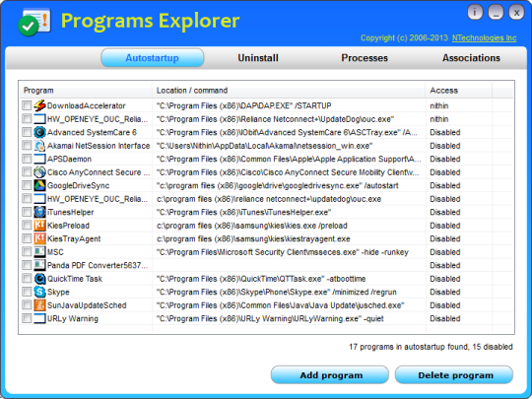Tick the DownloadAccelerator checkbox

27,105
